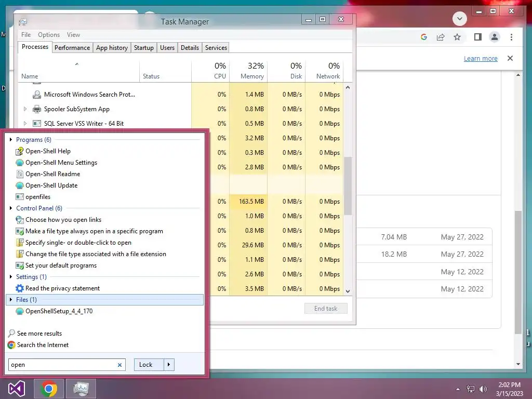
Task: Click the Chrome profile avatar icon
Action: (x=495, y=37)
